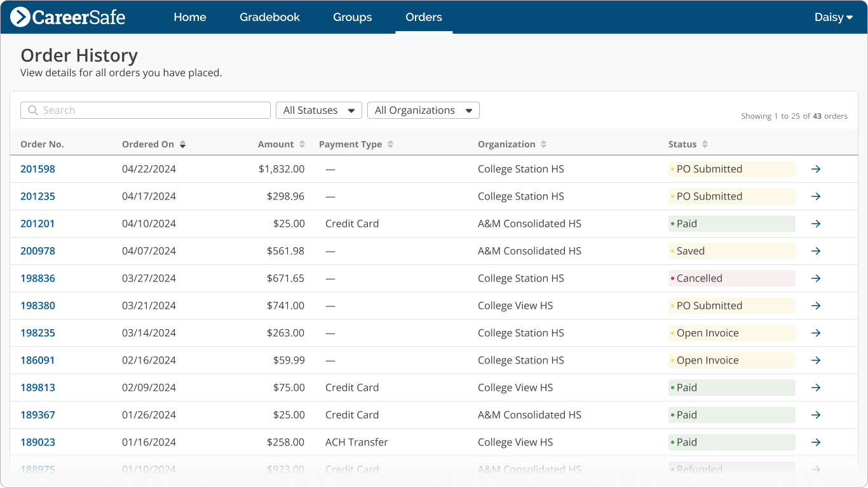
Task: Open order 198380 from its link
Action: tap(37, 306)
